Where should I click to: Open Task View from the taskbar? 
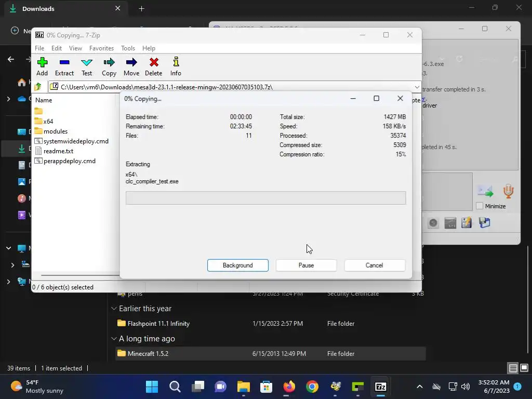pos(198,387)
